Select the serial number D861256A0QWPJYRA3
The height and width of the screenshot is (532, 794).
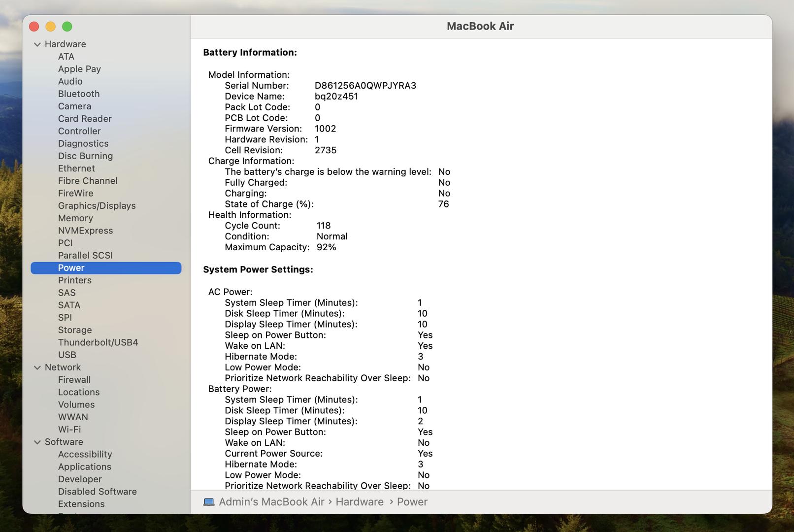coord(365,86)
